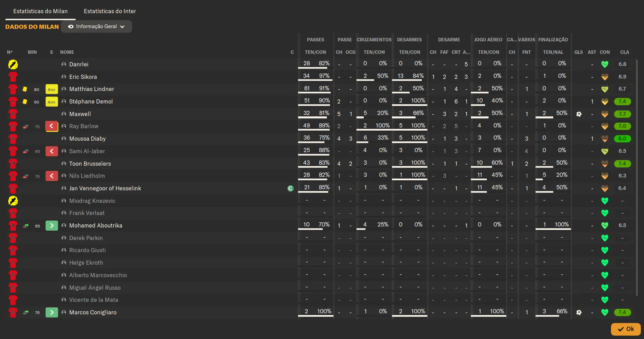Click Marcos Conigliaro's green substituted-on badge
The height and width of the screenshot is (339, 644).
tap(51, 313)
